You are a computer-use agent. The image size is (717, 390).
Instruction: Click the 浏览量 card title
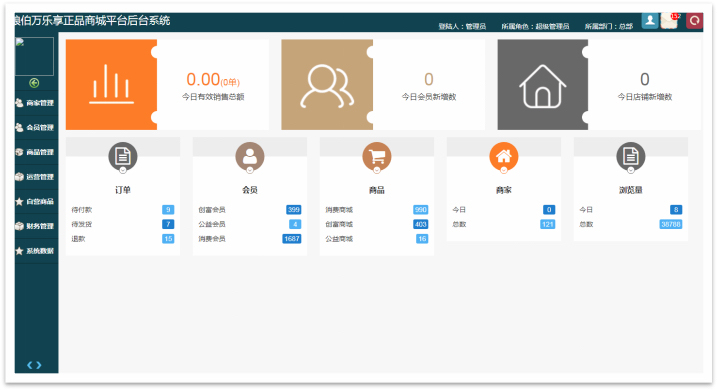pos(631,190)
